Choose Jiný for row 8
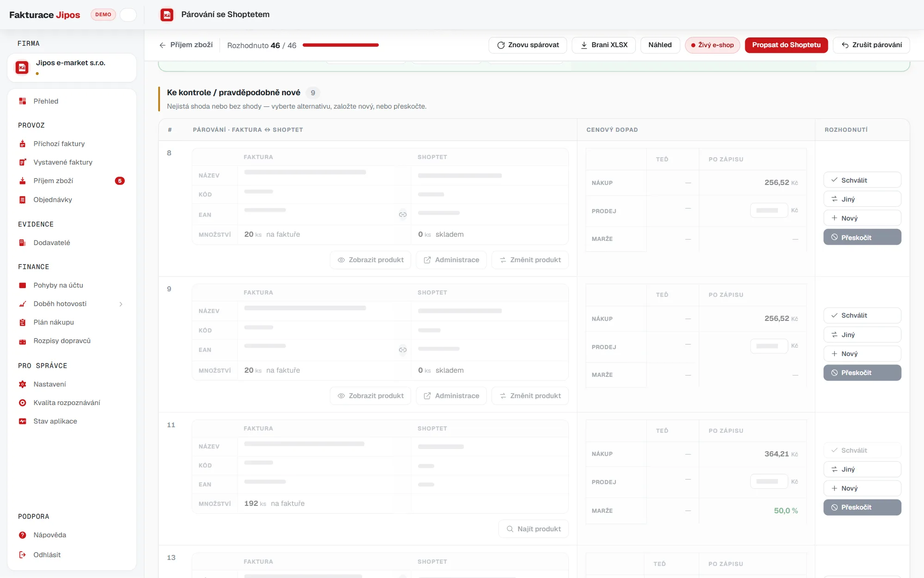924x578 pixels. coord(862,199)
